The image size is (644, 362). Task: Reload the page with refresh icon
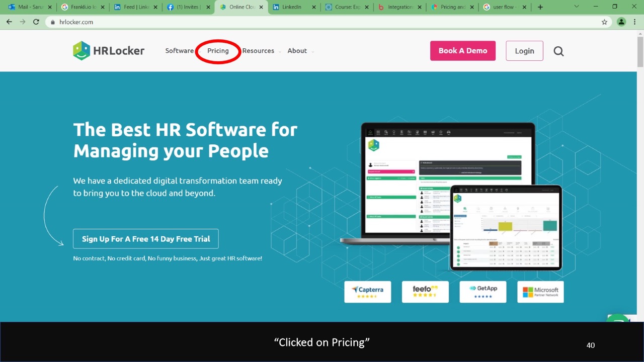pos(36,22)
